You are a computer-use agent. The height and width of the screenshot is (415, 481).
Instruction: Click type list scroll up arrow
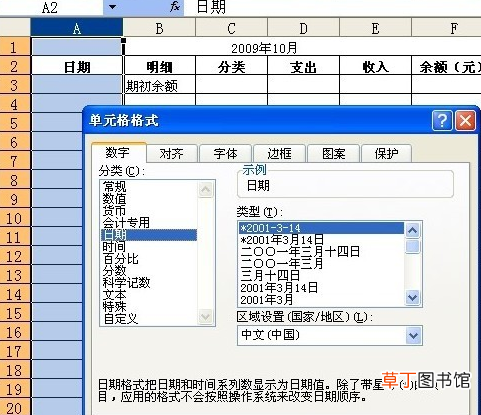[x=413, y=230]
